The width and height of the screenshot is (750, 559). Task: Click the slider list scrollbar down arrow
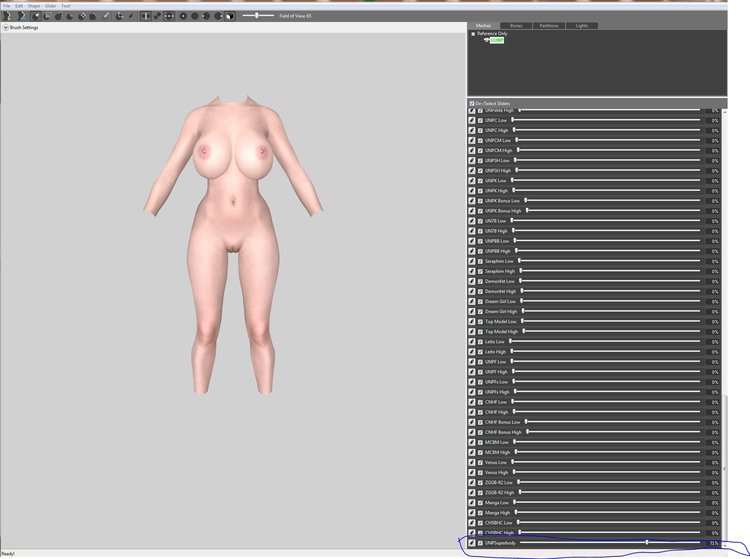pyautogui.click(x=724, y=545)
